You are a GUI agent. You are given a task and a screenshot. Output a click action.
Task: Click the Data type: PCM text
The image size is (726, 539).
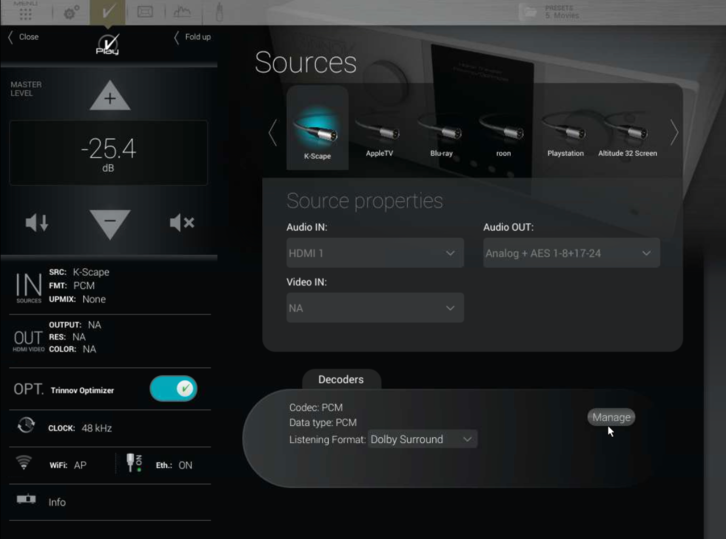(x=323, y=423)
